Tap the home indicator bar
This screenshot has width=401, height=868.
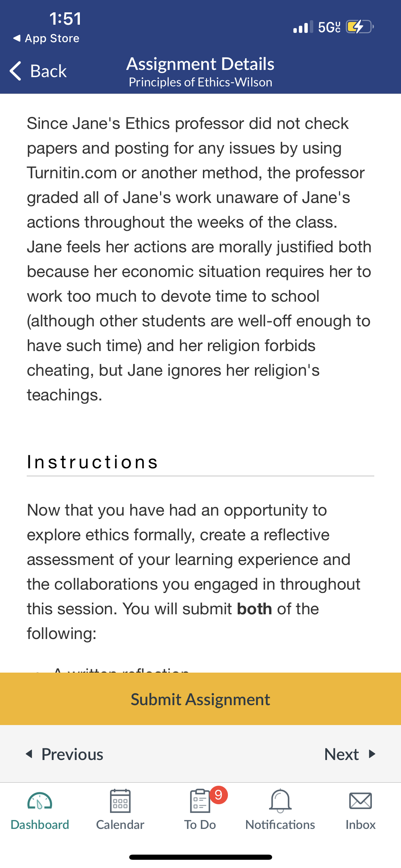(x=200, y=857)
